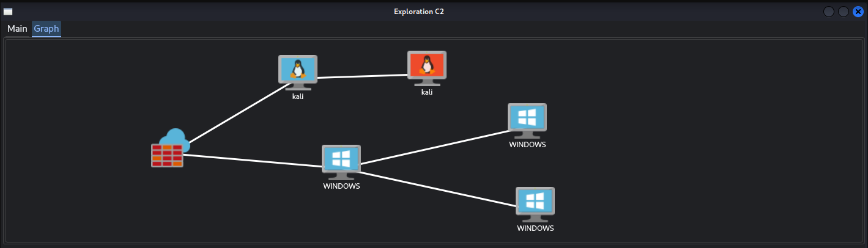Click the WINDOWS label under bottom-right node
The width and height of the screenshot is (868, 248).
coord(535,228)
